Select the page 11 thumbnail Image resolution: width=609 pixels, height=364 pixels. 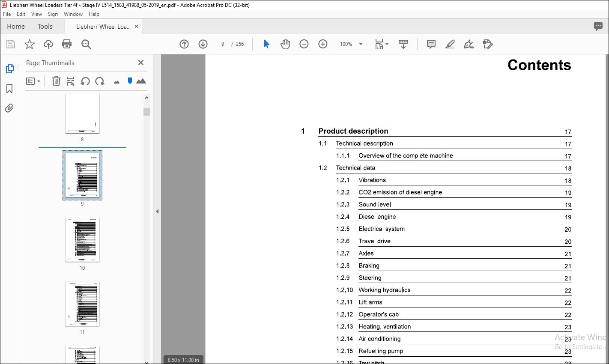82,304
